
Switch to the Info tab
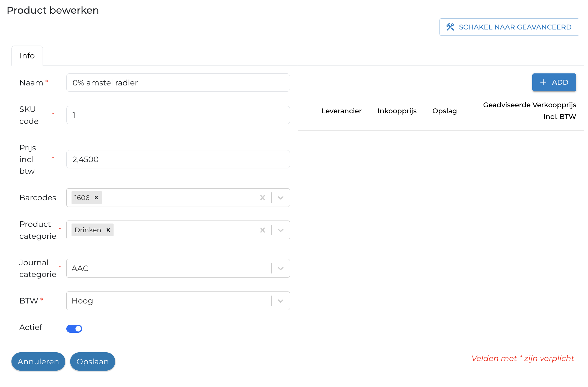pyautogui.click(x=27, y=56)
